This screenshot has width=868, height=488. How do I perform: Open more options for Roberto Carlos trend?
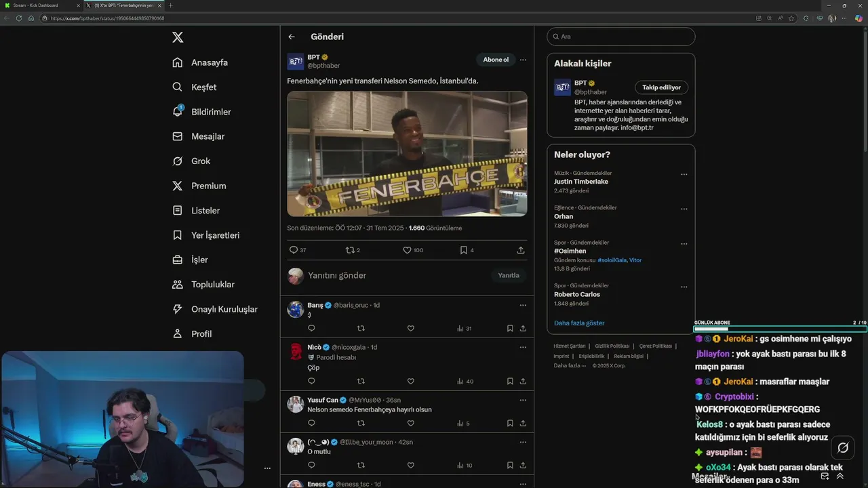point(684,287)
